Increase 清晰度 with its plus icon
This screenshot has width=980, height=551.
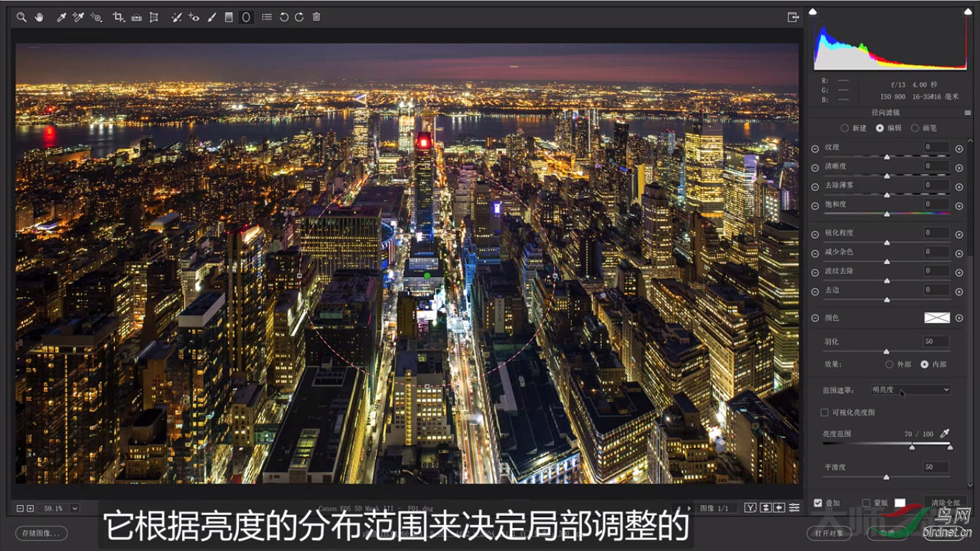tap(959, 167)
